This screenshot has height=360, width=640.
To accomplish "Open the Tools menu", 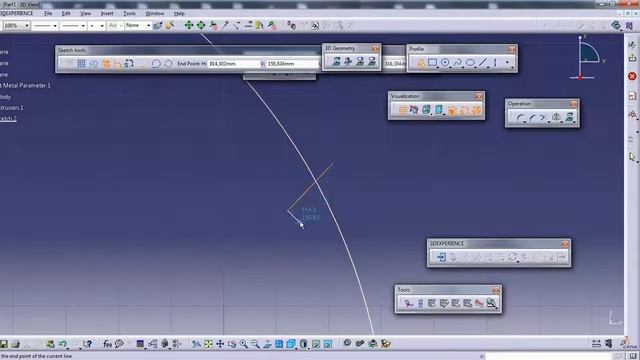I will click(129, 13).
